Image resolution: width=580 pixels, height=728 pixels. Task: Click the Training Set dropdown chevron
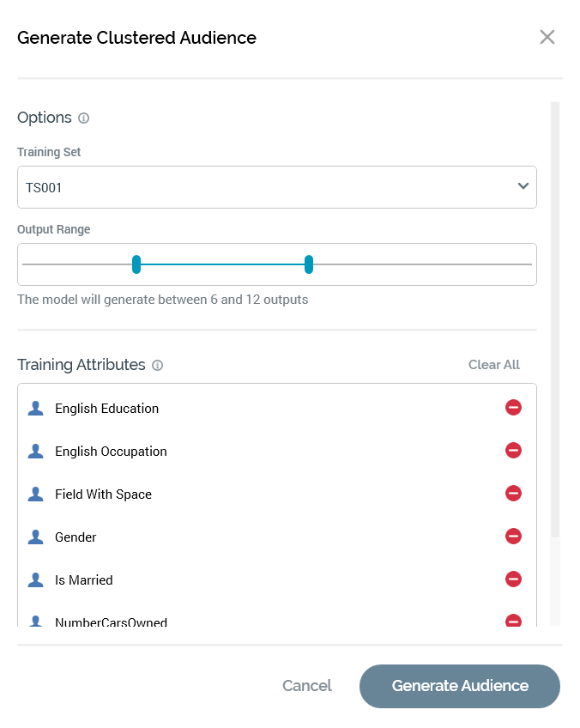523,186
